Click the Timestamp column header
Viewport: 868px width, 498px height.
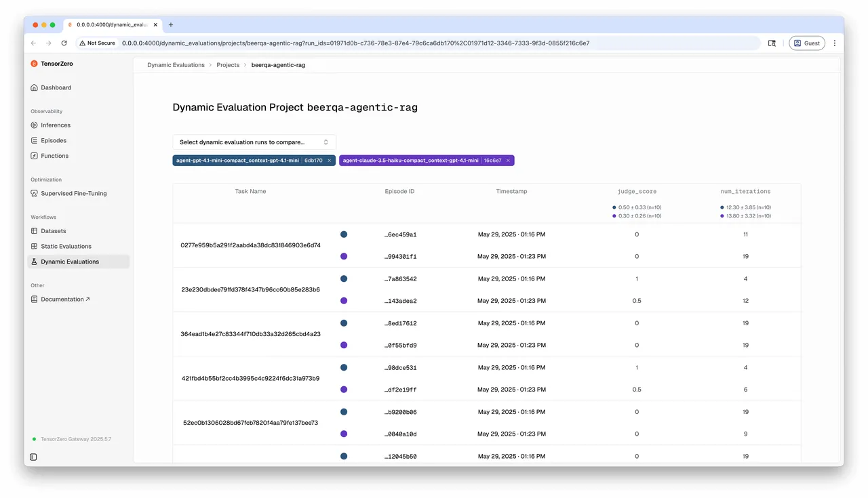tap(511, 192)
